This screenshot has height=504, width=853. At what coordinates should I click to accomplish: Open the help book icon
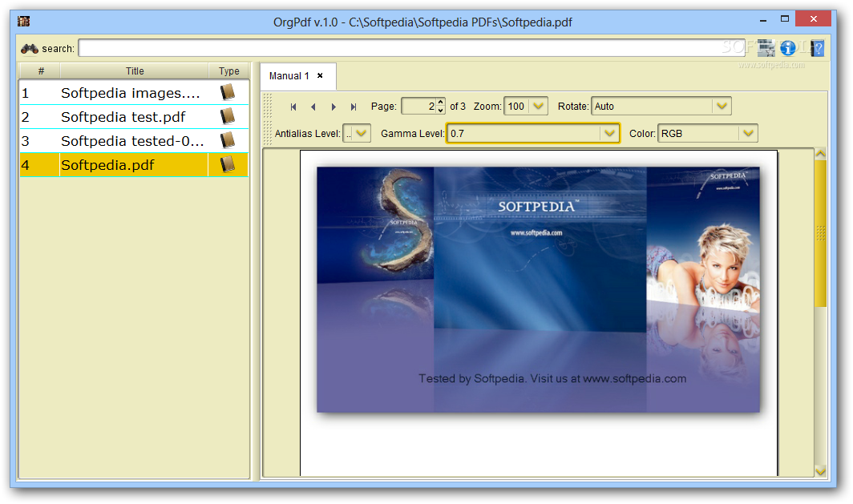817,48
